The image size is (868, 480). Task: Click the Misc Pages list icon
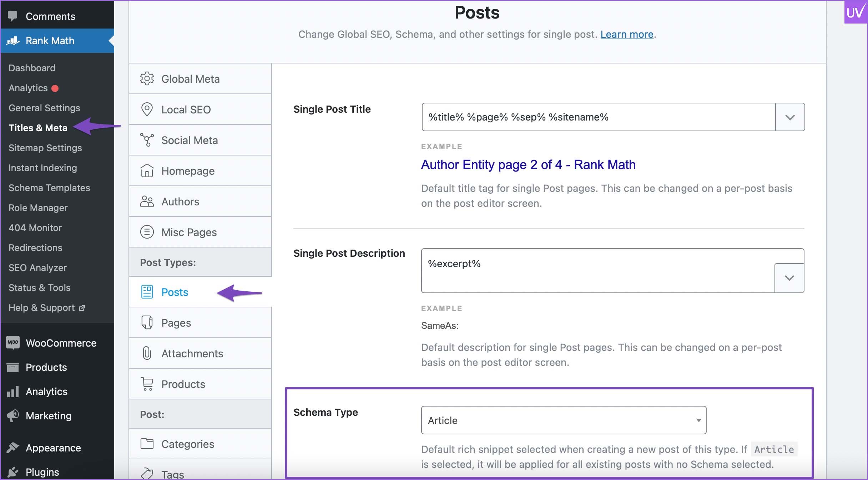[x=147, y=232]
